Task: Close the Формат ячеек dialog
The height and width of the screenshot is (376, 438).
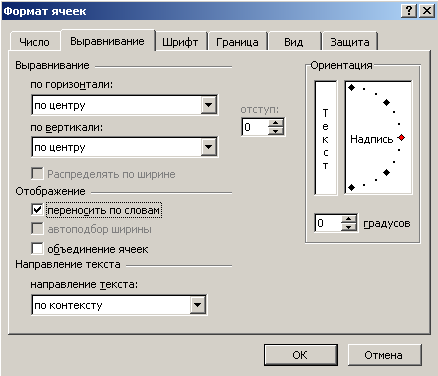Action: [x=426, y=11]
